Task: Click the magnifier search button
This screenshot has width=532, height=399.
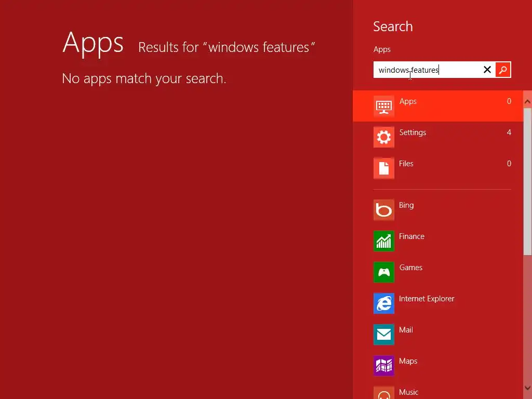Action: (x=503, y=70)
